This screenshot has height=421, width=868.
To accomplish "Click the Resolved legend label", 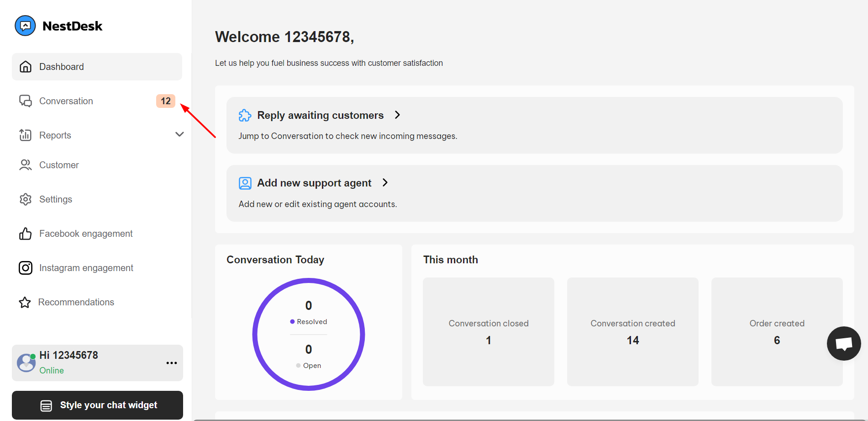I will coord(312,322).
